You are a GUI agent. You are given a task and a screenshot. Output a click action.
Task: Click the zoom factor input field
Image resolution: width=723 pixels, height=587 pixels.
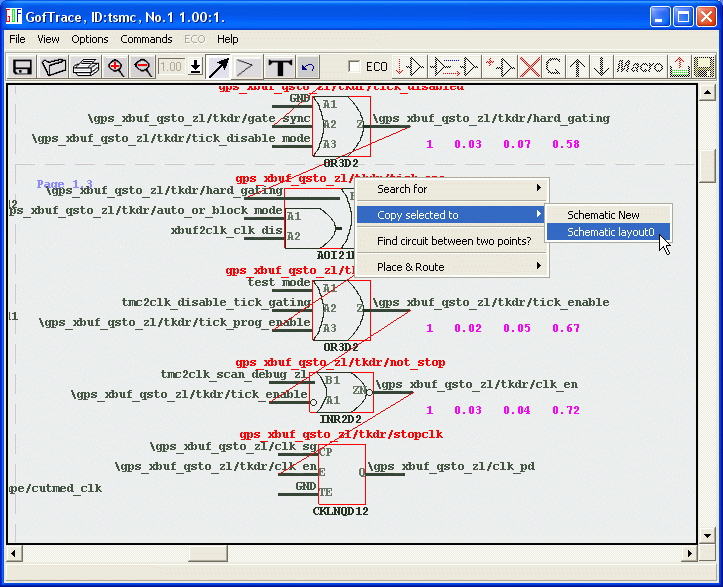(171, 67)
